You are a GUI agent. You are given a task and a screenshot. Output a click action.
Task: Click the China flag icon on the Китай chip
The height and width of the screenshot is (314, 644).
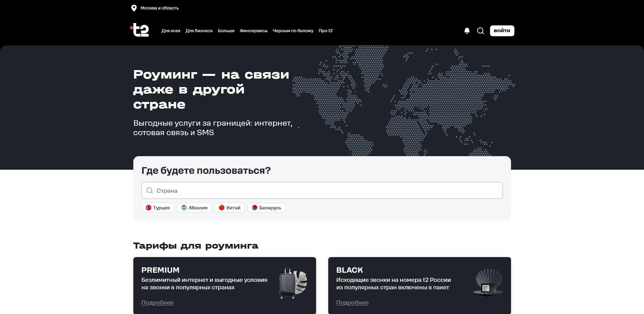tap(222, 208)
